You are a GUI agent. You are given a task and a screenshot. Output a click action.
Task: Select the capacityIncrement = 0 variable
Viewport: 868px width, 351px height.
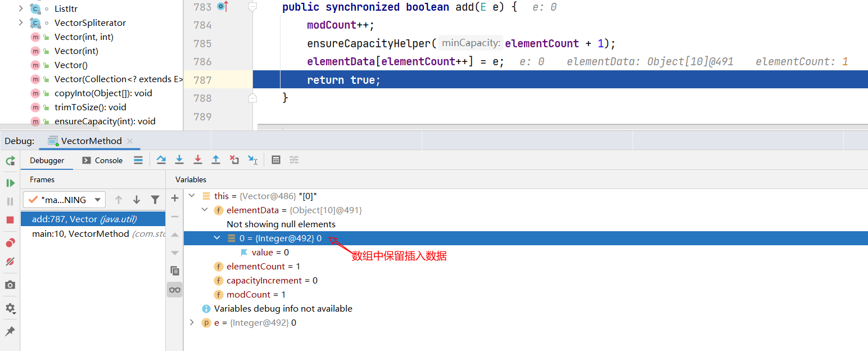pyautogui.click(x=526, y=280)
